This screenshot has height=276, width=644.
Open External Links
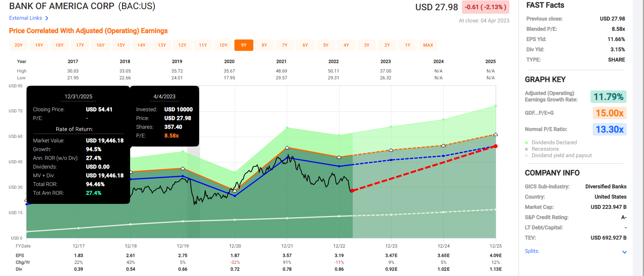(25, 18)
